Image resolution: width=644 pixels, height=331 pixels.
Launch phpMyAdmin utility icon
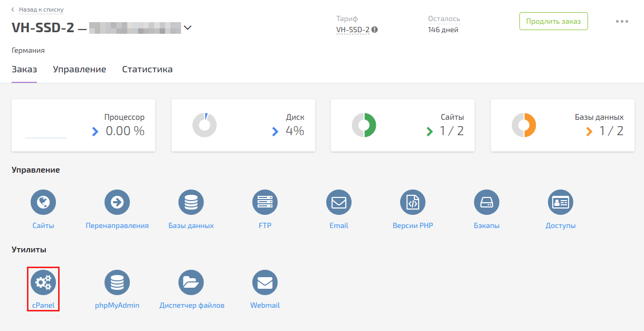(x=117, y=282)
